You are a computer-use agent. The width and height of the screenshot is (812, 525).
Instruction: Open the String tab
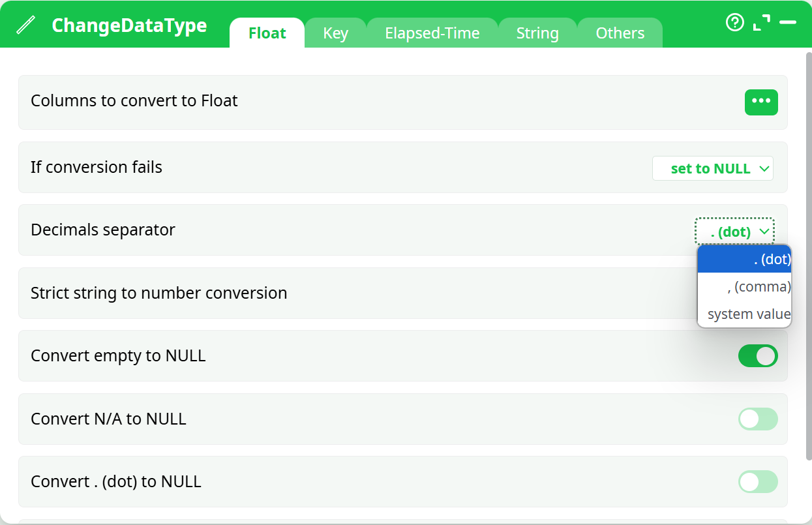tap(537, 33)
